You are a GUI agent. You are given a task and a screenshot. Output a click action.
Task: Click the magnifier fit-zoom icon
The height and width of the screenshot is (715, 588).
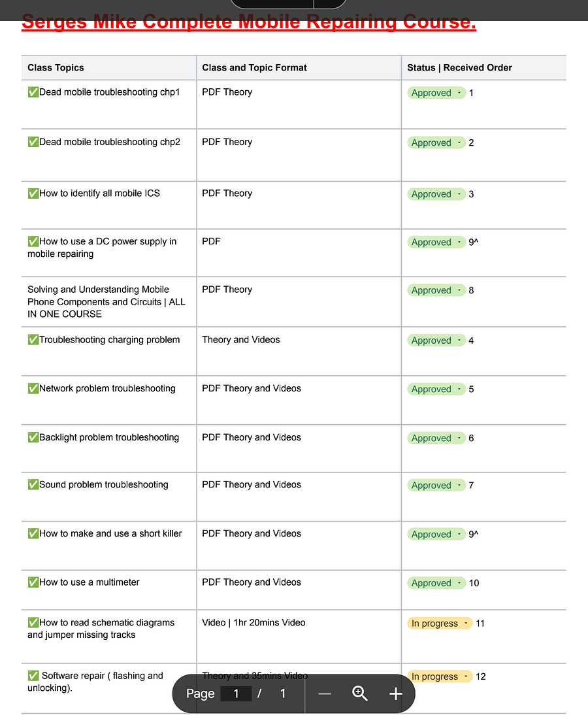(x=359, y=693)
